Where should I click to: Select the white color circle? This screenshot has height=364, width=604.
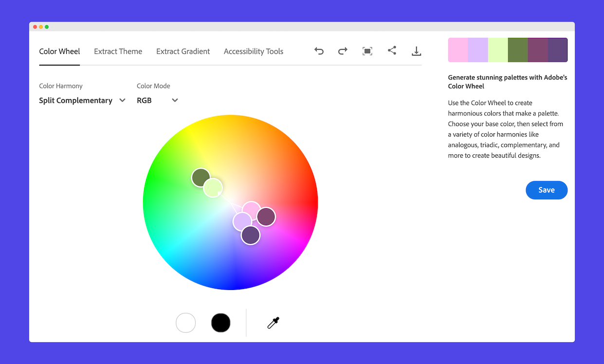point(185,323)
